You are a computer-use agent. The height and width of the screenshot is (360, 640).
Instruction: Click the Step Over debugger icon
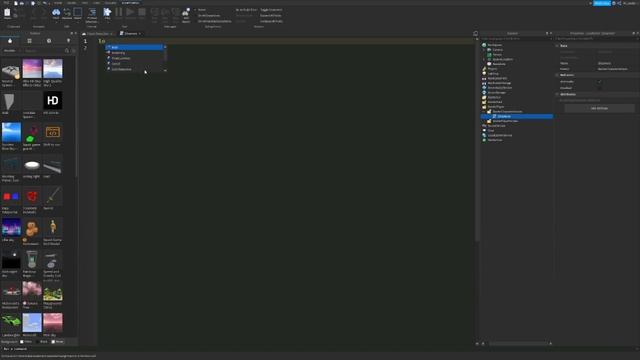(x=165, y=12)
